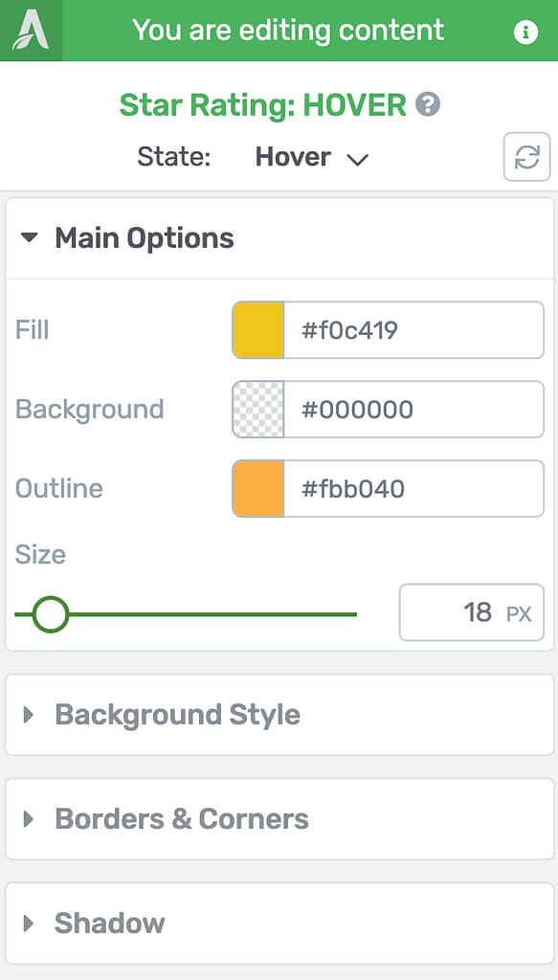Click the Size slider track near its end

coord(346,614)
